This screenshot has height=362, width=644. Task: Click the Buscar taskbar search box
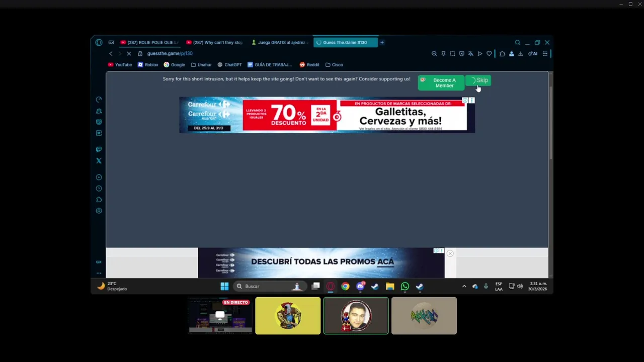click(x=269, y=287)
